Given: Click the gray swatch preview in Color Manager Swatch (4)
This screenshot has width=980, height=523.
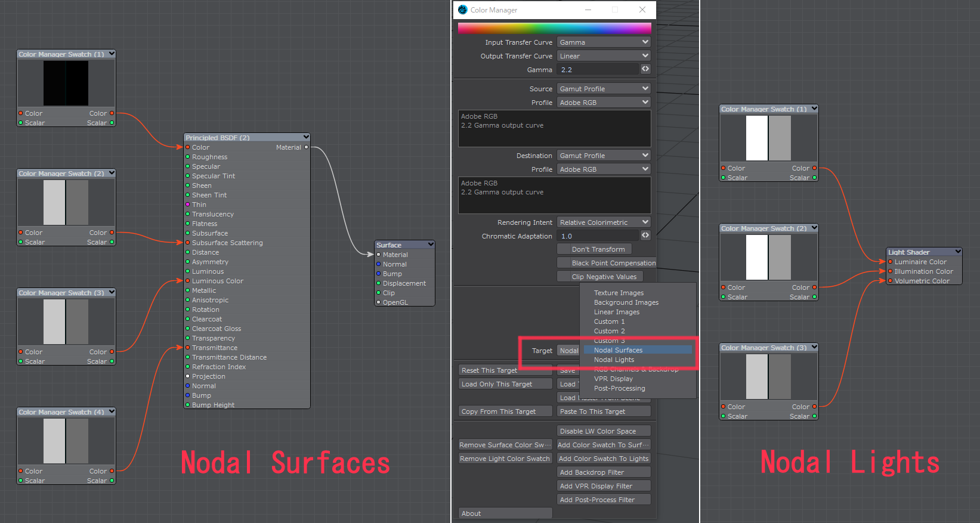Looking at the screenshot, I should coord(66,441).
